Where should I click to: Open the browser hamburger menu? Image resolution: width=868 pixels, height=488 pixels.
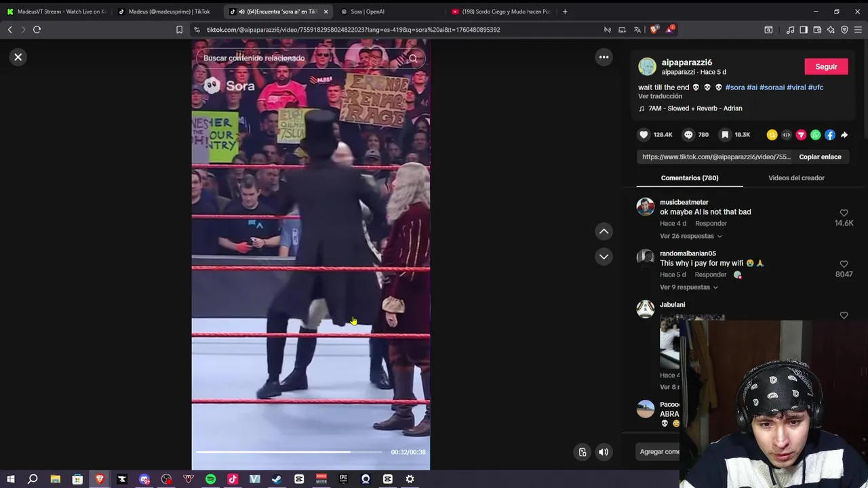[x=858, y=30]
